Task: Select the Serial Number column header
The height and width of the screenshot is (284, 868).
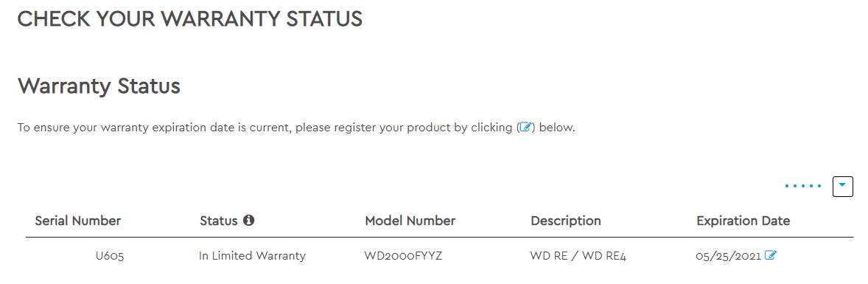Action: (x=77, y=221)
